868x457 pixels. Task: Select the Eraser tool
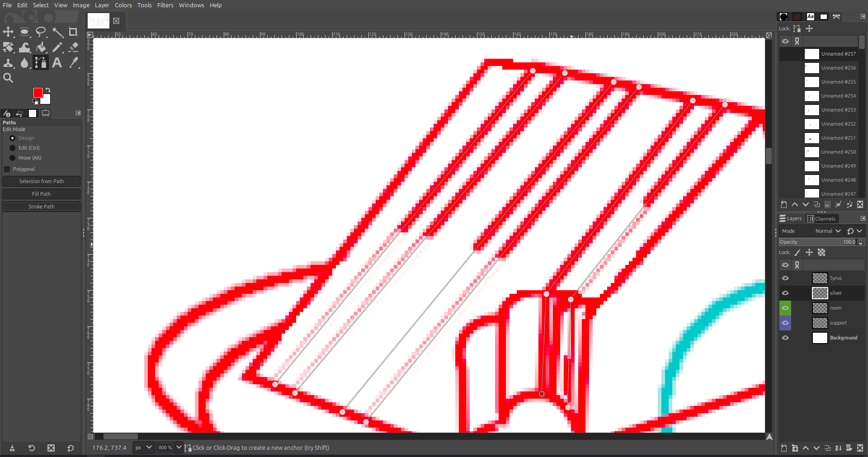(x=73, y=47)
